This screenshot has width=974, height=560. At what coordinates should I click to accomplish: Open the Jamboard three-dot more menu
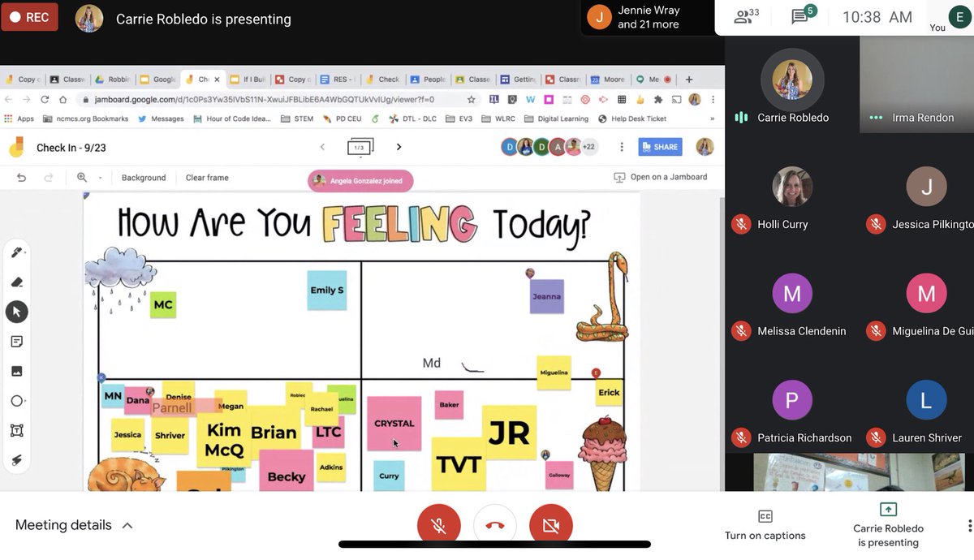622,147
